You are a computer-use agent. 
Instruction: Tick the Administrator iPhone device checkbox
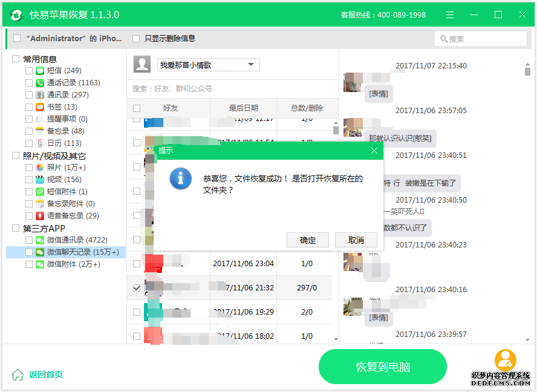17,38
